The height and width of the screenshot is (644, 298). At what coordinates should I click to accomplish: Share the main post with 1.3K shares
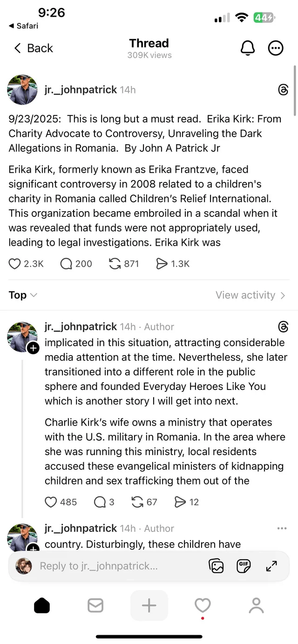point(162,264)
